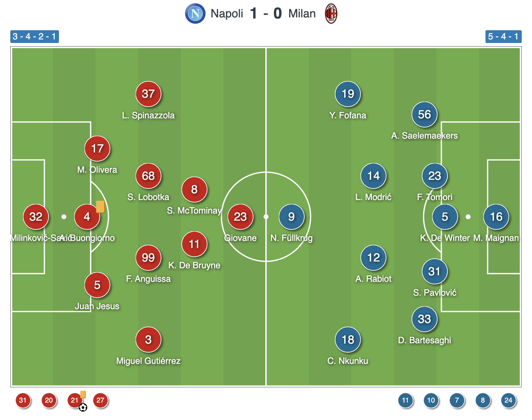Select Milan goalkeeper Maignan number 16 marker
This screenshot has height=420, width=532.
coord(496,217)
